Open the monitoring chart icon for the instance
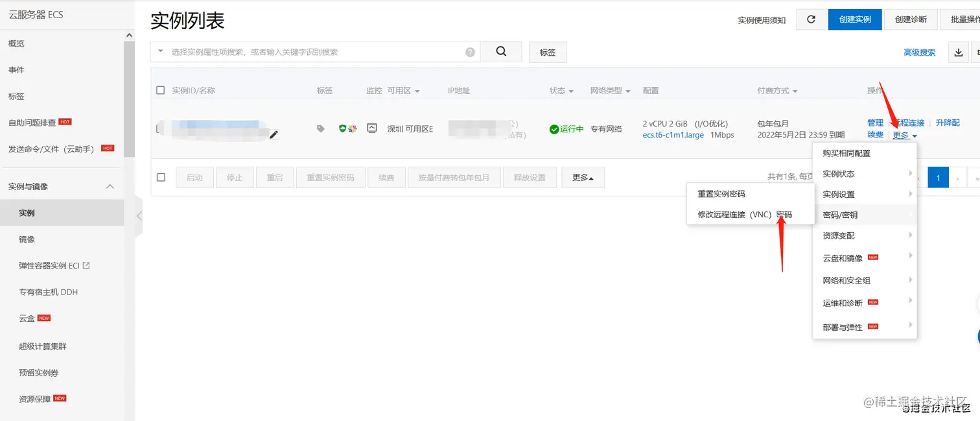Image resolution: width=980 pixels, height=421 pixels. 372,128
